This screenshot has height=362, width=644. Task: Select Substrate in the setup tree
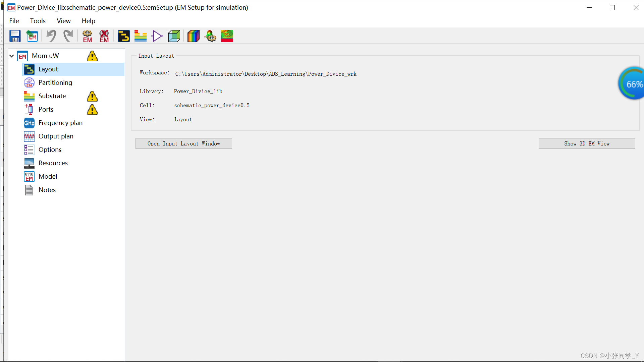tap(52, 96)
